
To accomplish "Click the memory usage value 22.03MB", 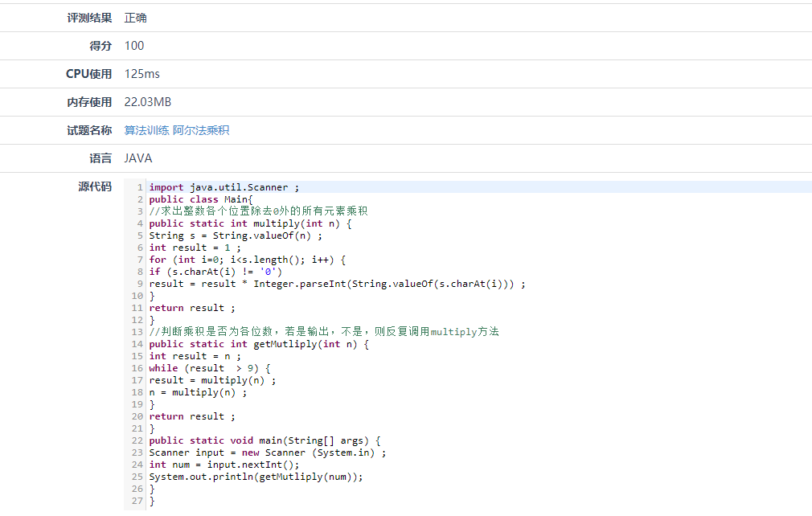I will (148, 102).
